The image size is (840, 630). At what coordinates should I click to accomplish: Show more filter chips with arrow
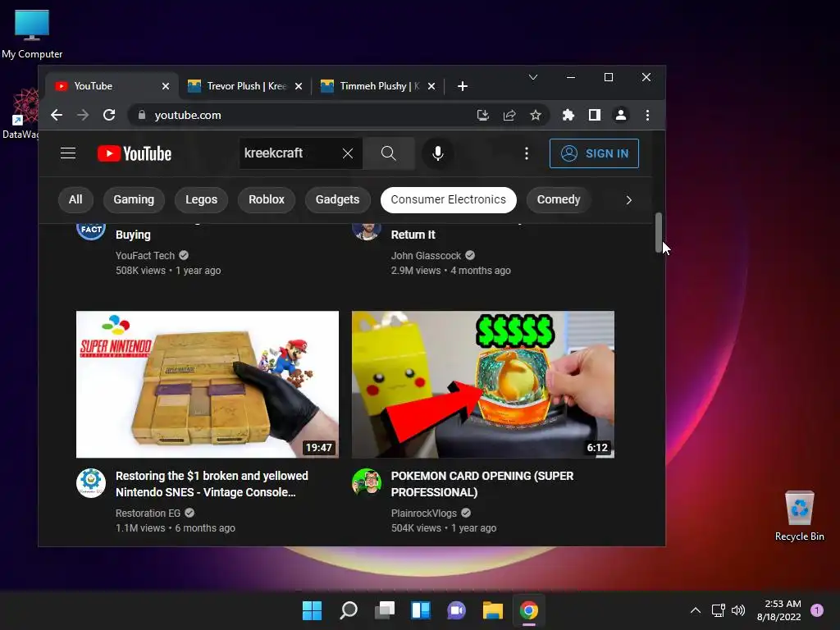[x=629, y=200]
